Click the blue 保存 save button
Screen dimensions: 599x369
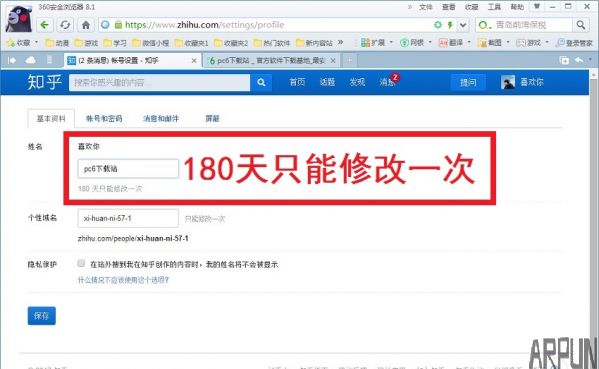click(42, 316)
